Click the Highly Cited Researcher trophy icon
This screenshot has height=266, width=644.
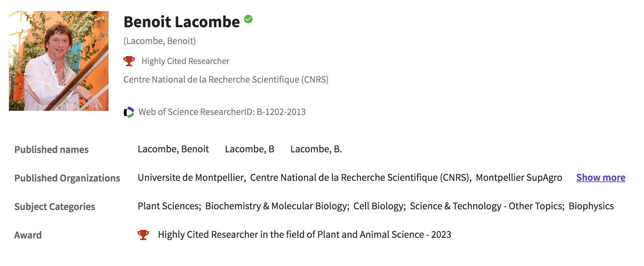click(x=129, y=61)
